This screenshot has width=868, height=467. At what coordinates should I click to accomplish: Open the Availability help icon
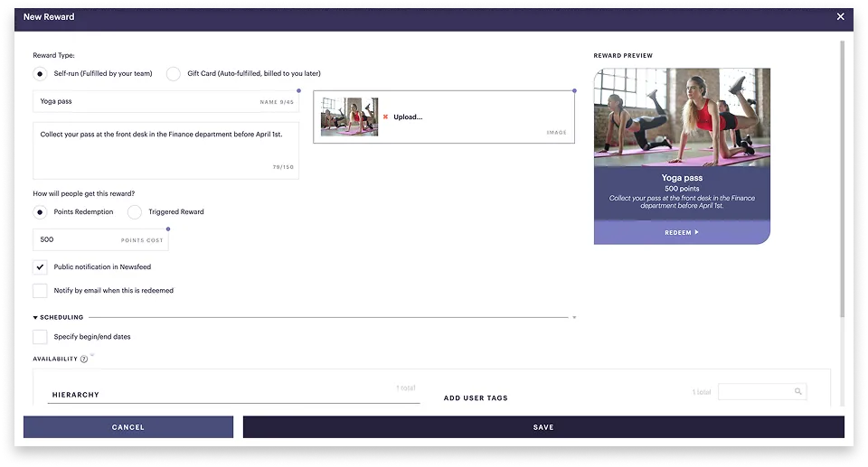(84, 360)
